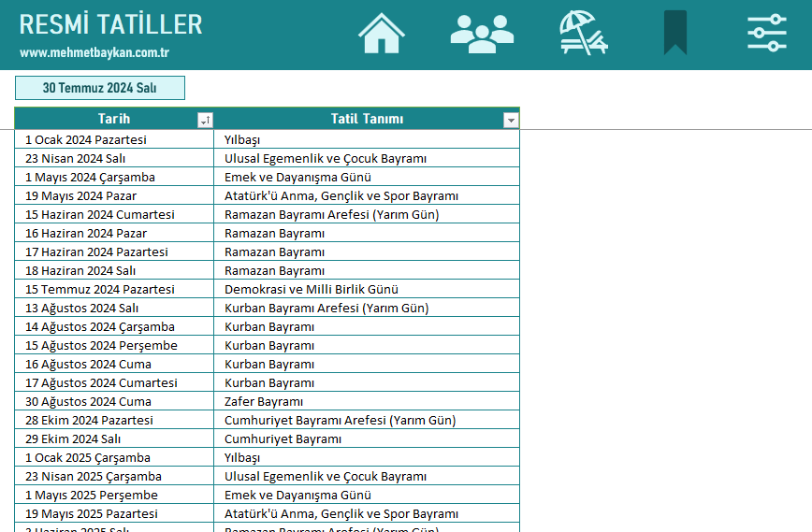812x532 pixels.
Task: Select Atatürk'ü Anma cell for 19 Mayıs 2025
Action: (367, 512)
